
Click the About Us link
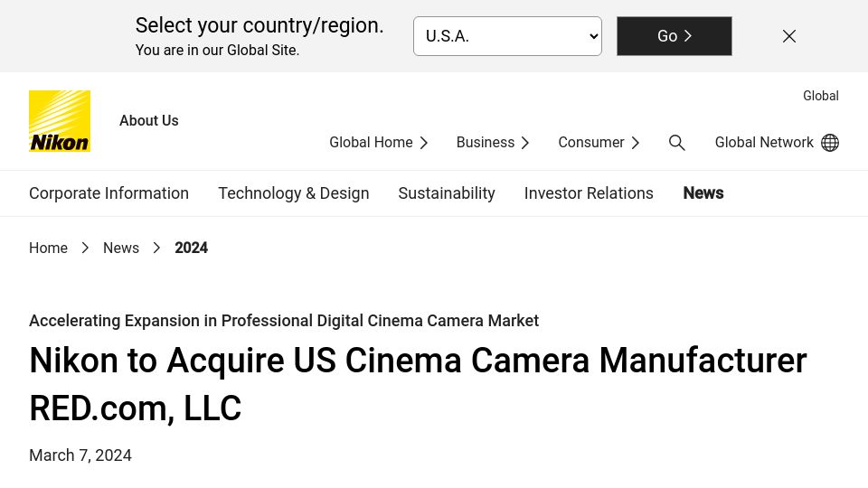point(149,120)
